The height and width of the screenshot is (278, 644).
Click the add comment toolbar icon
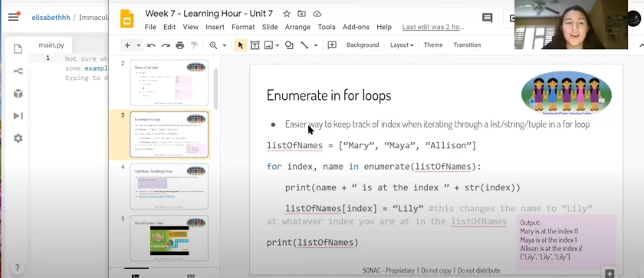pyautogui.click(x=332, y=45)
